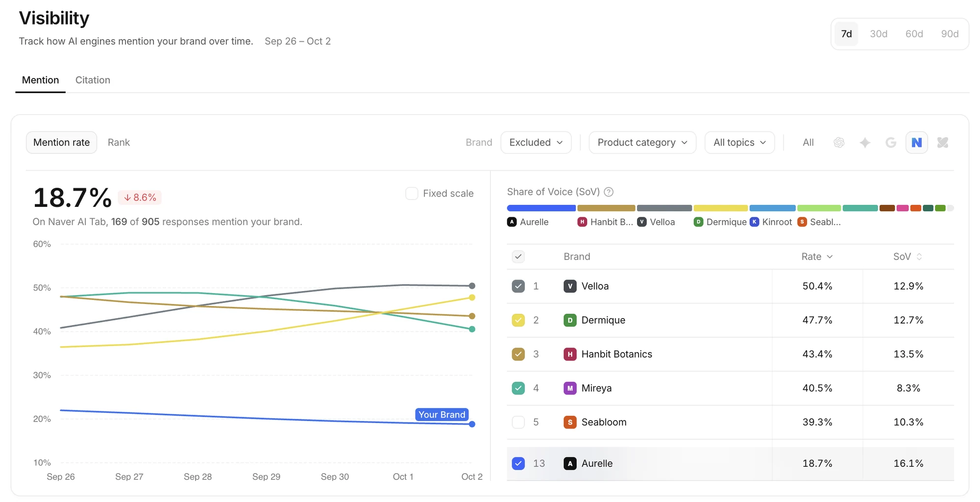Screen dimensions: 980x502
Task: Click the Aurelle A icon in table
Action: tap(570, 463)
